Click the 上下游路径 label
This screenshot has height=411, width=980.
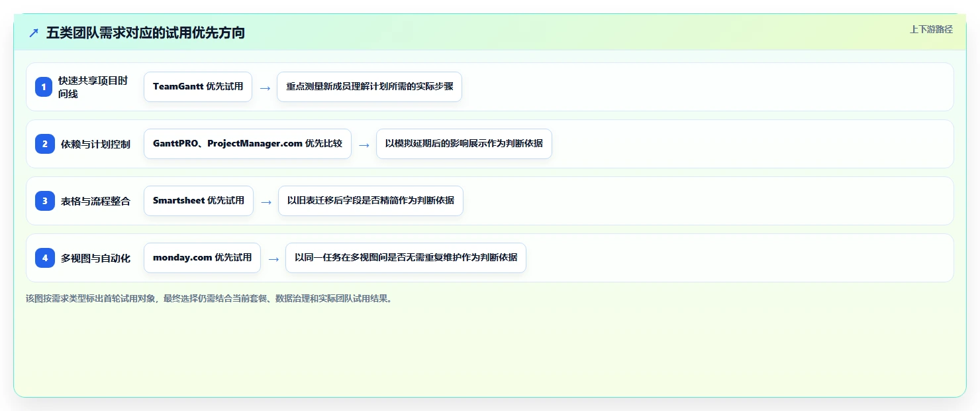[x=931, y=29]
